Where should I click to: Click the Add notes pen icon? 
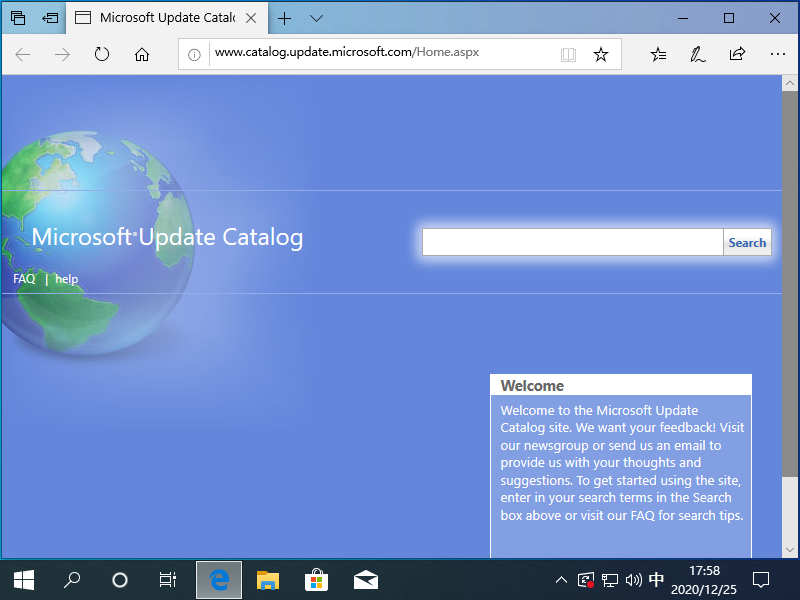point(698,54)
